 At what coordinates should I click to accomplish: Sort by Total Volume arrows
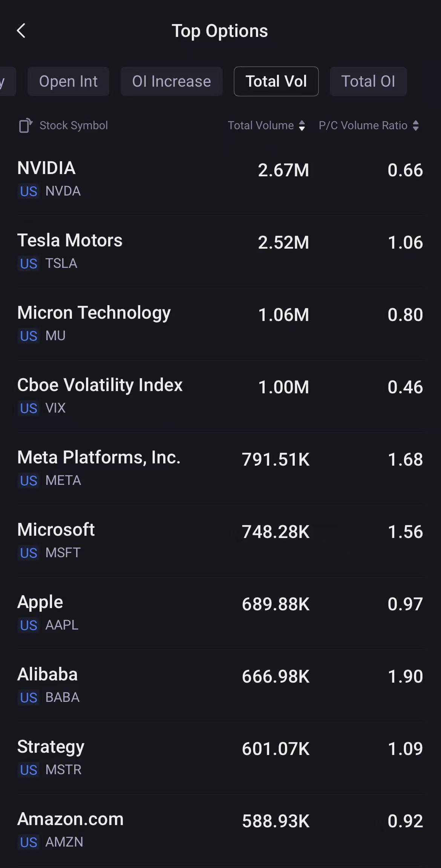click(302, 125)
